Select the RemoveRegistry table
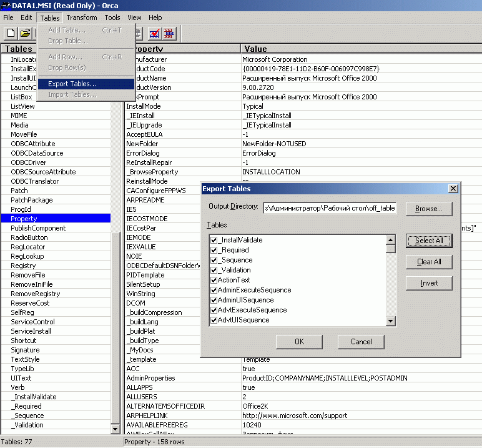Screen dimensions: 482x448 56,294
